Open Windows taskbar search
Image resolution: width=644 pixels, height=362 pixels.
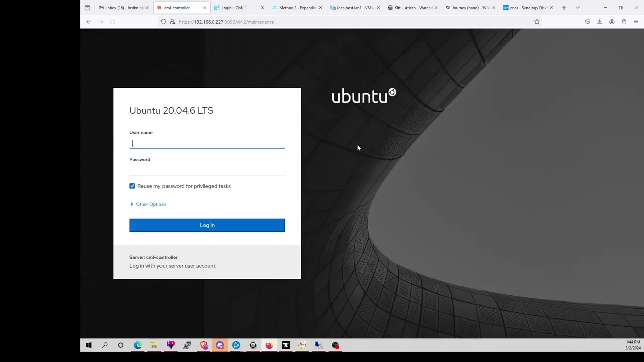point(105,345)
